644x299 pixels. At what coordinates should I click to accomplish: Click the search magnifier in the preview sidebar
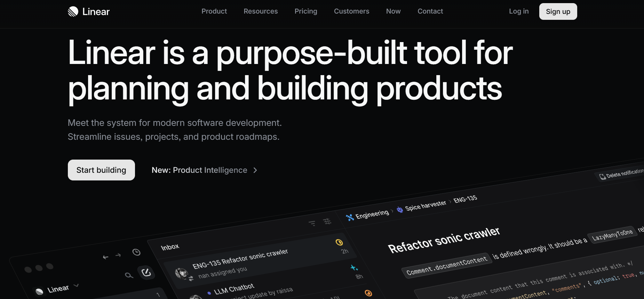coord(129,275)
